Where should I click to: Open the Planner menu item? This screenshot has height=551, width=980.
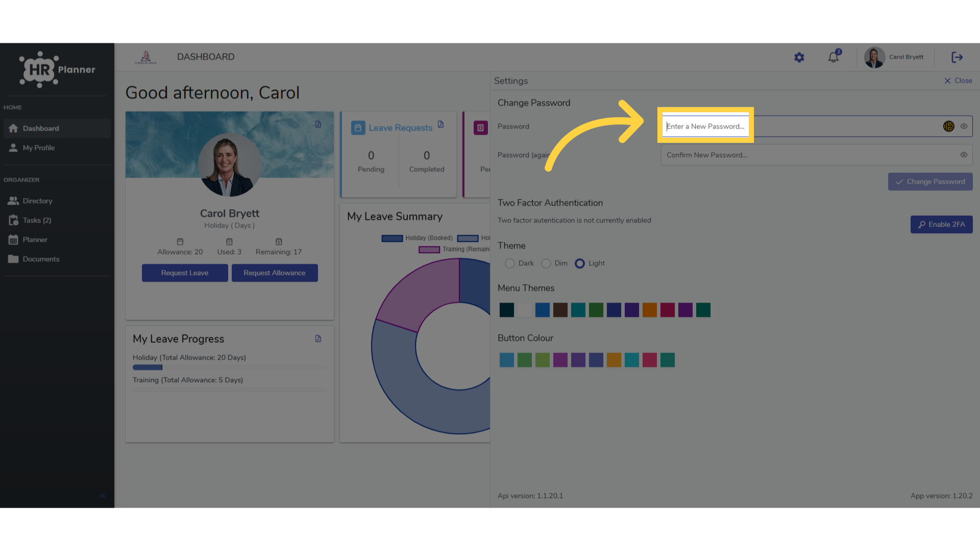point(57,240)
